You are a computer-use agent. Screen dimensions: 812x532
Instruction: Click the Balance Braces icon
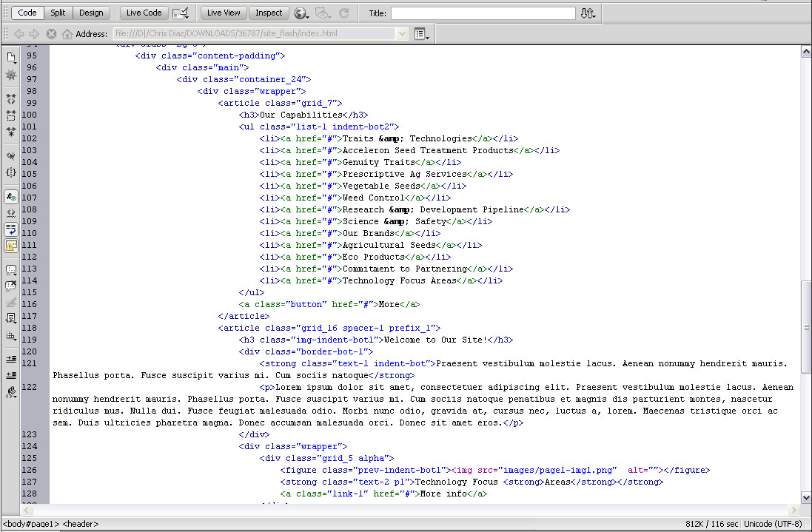[x=10, y=172]
